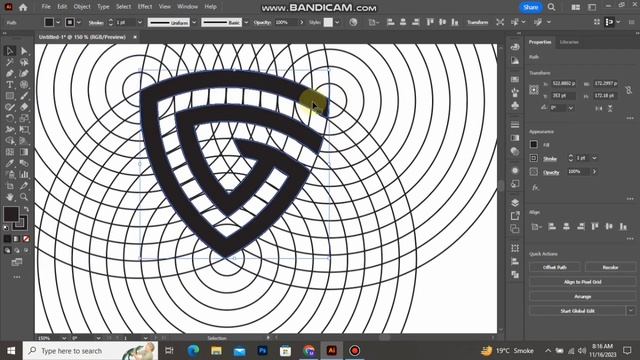Image resolution: width=640 pixels, height=360 pixels.
Task: Select the Properties tab
Action: click(540, 42)
